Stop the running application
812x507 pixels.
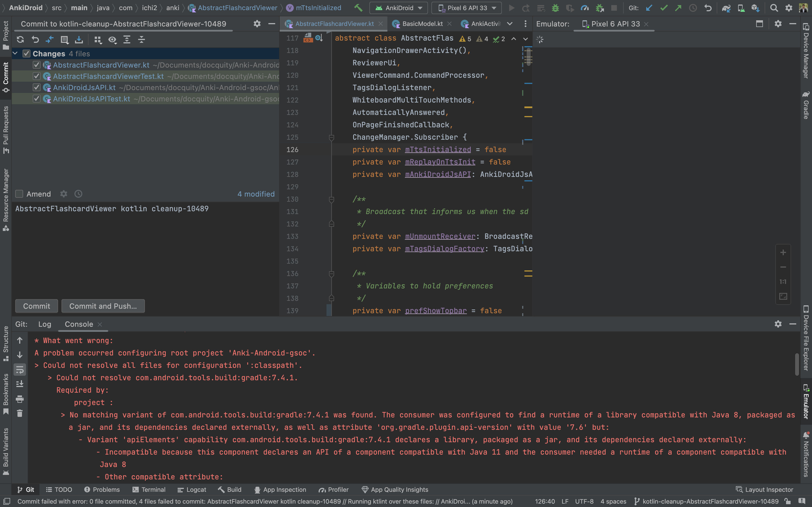coord(614,8)
